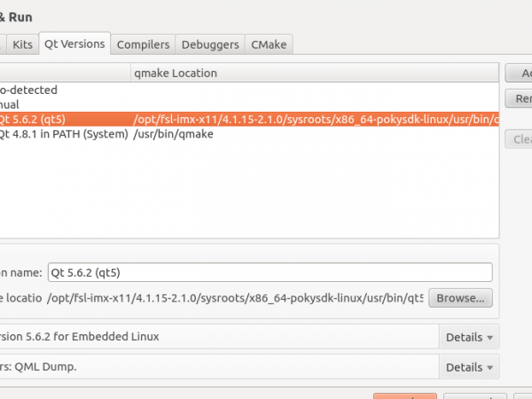Viewport: 532px width, 399px height.
Task: Click the Browse... button for qmake location
Action: [459, 298]
